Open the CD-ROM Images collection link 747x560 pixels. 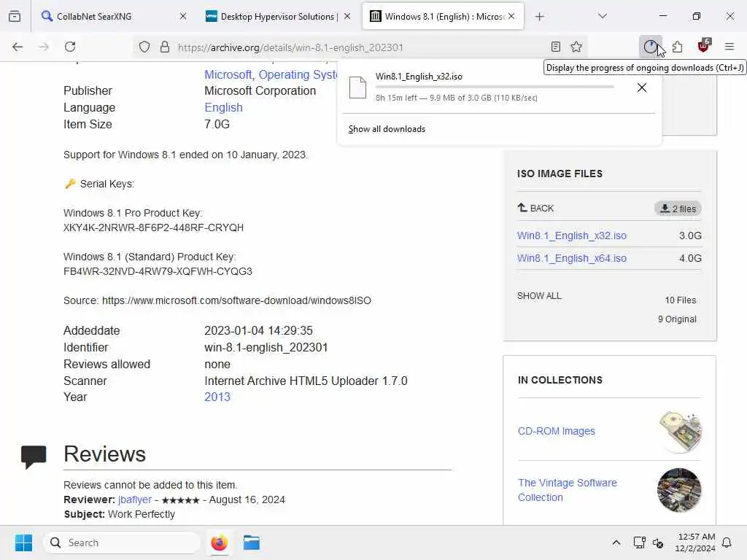click(557, 431)
